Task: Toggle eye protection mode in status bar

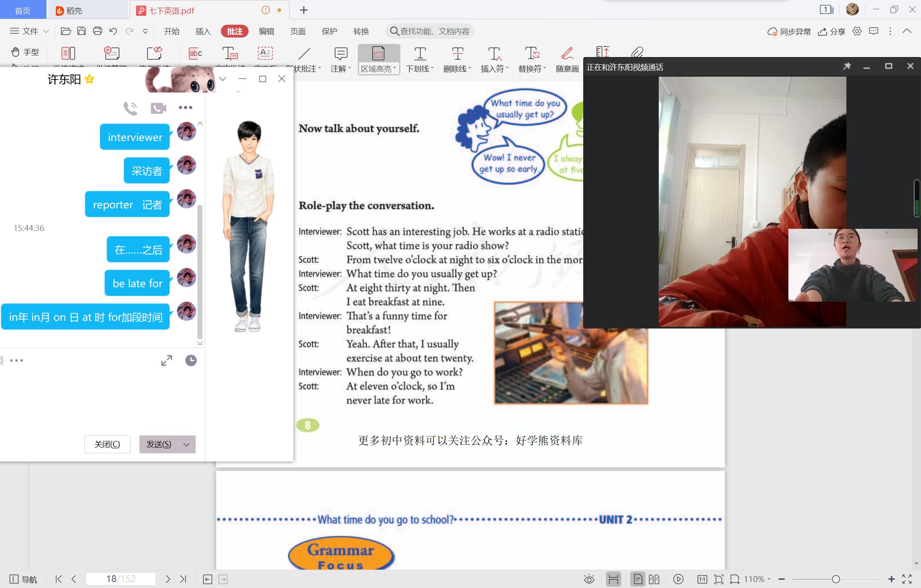Action: [x=589, y=579]
